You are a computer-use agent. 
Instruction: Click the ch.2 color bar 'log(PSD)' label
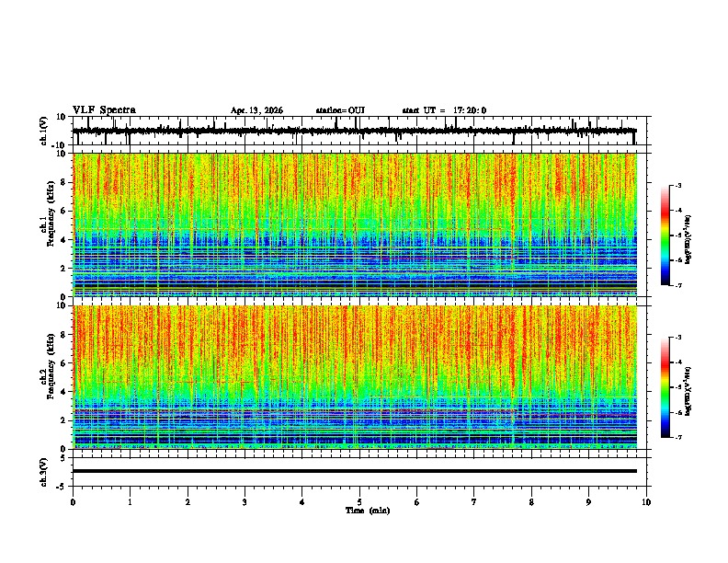pos(688,391)
